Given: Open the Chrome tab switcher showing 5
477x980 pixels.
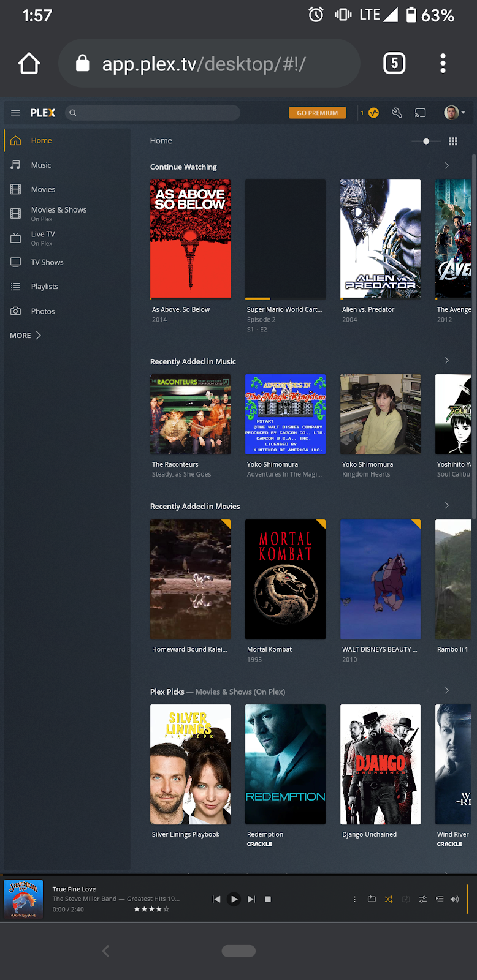Looking at the screenshot, I should click(x=394, y=63).
